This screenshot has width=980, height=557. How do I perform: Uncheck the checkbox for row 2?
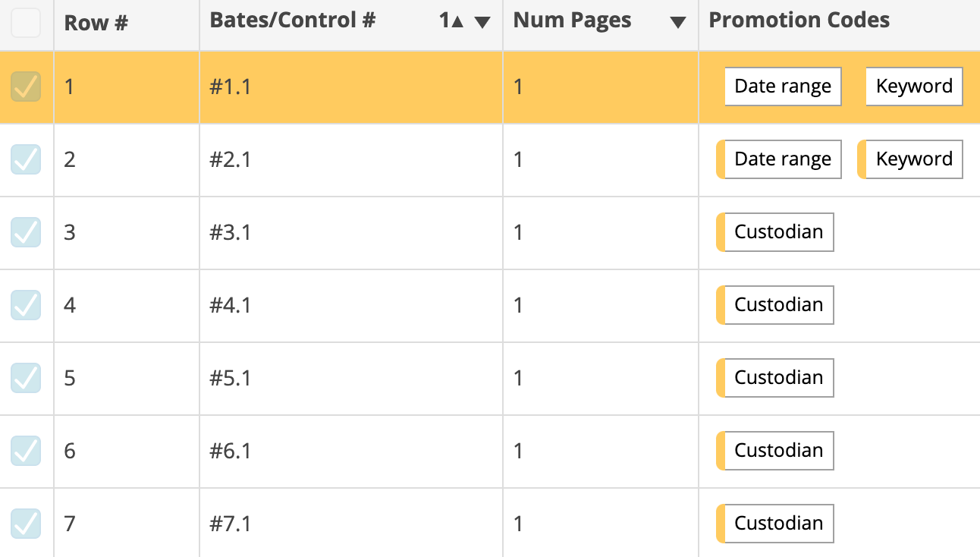pos(26,159)
